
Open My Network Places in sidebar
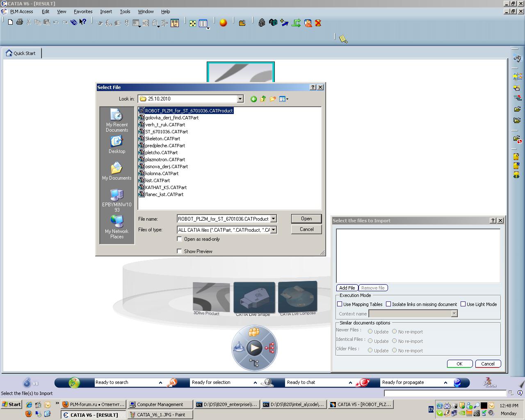pos(117,227)
